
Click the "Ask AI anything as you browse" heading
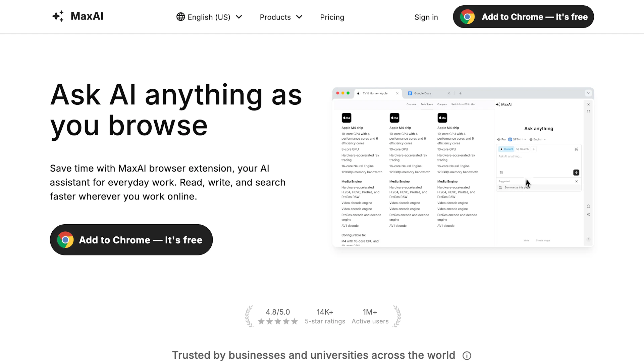coord(176,110)
